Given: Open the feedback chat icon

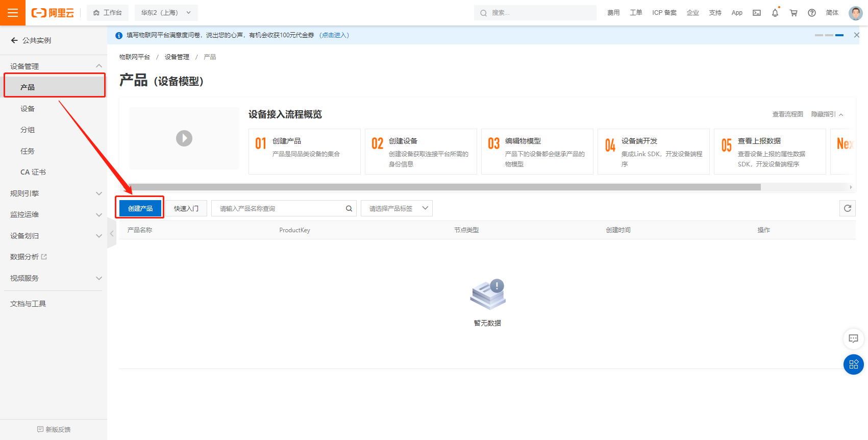Looking at the screenshot, I should click(x=853, y=338).
